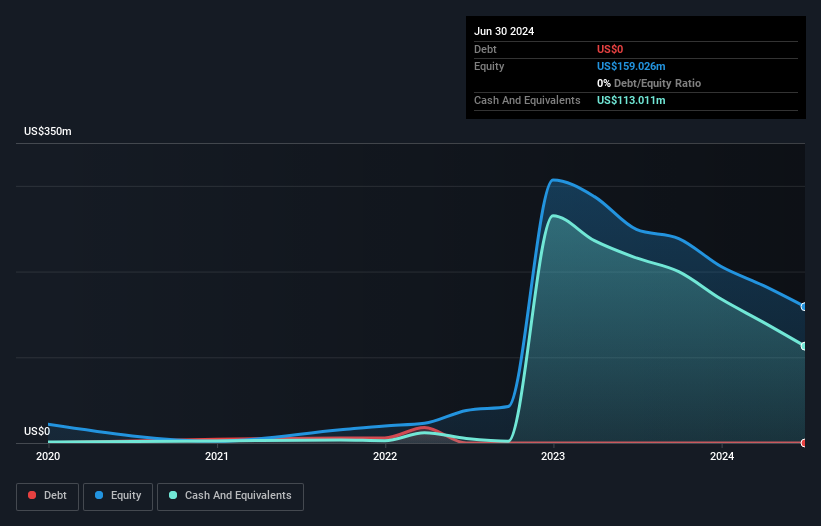Click the 0% Debt/Equity Ratio text
Image resolution: width=821 pixels, height=526 pixels.
[x=649, y=83]
